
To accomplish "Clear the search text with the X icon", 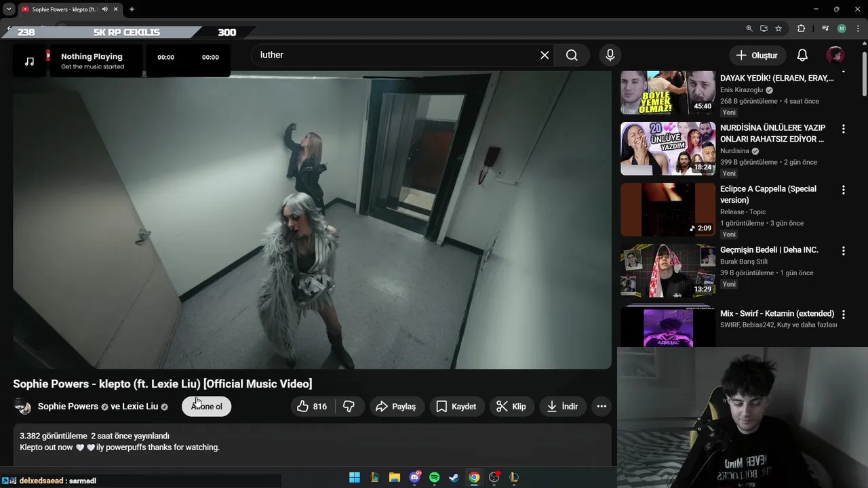I will point(545,56).
